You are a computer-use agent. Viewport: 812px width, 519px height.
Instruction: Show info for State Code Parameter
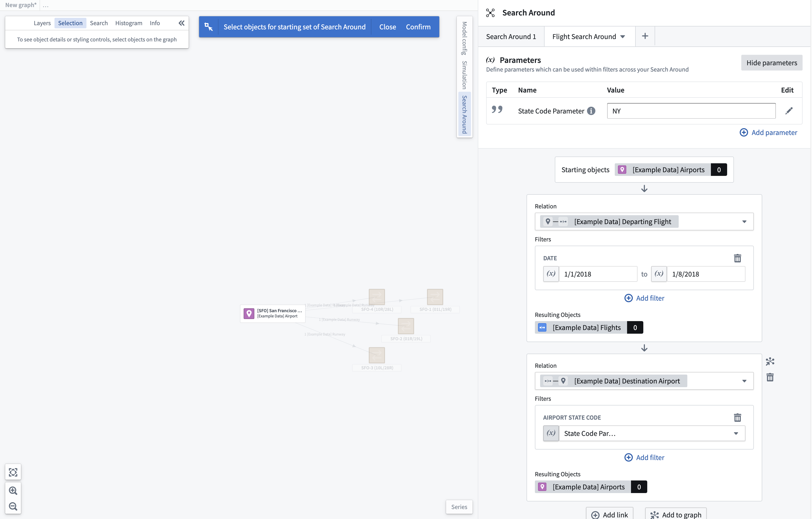(x=591, y=111)
